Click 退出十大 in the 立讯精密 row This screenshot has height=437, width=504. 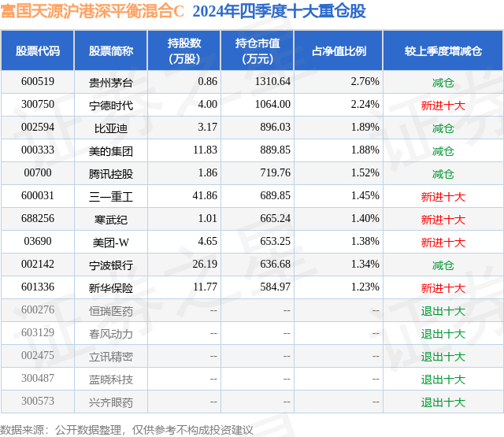[x=443, y=357]
